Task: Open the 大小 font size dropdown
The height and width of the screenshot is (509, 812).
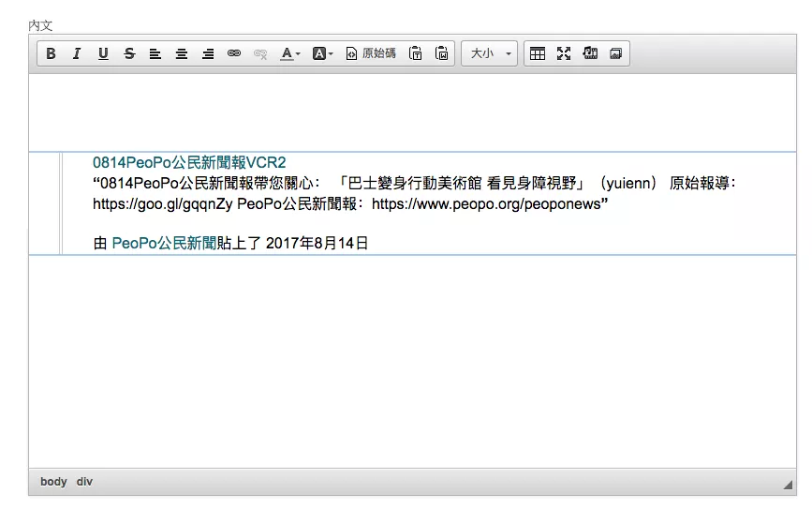Action: click(x=490, y=53)
